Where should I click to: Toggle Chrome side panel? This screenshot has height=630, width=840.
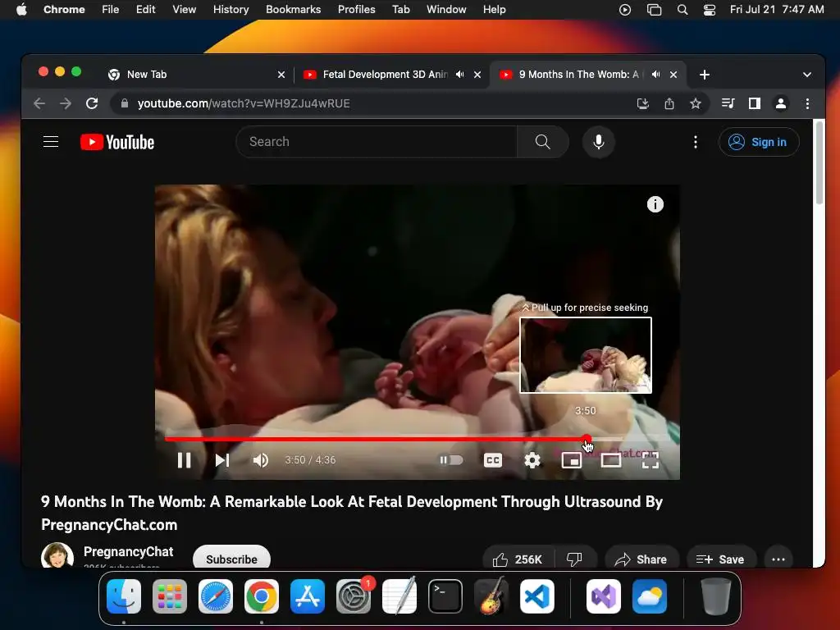[x=755, y=103]
